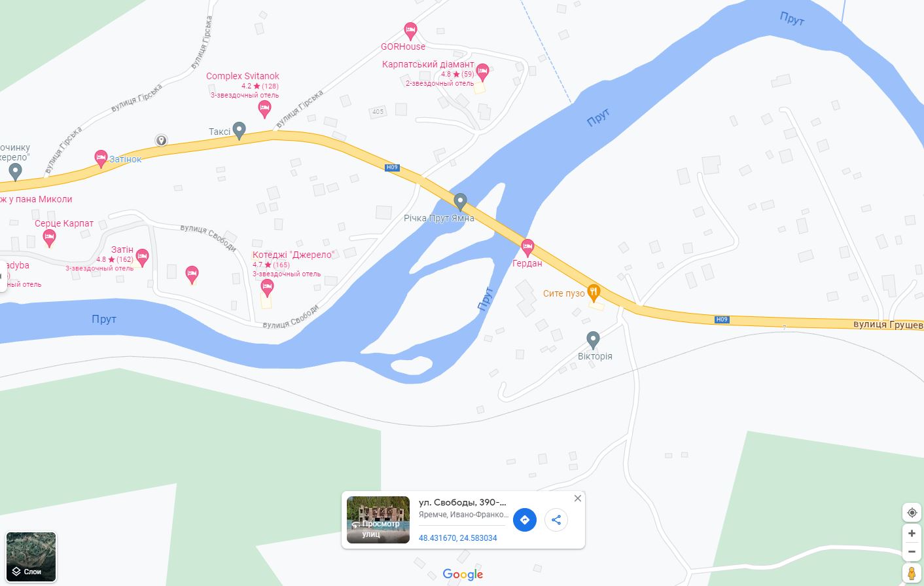Share the location from info card
Screen dimensions: 924x586
(556, 520)
